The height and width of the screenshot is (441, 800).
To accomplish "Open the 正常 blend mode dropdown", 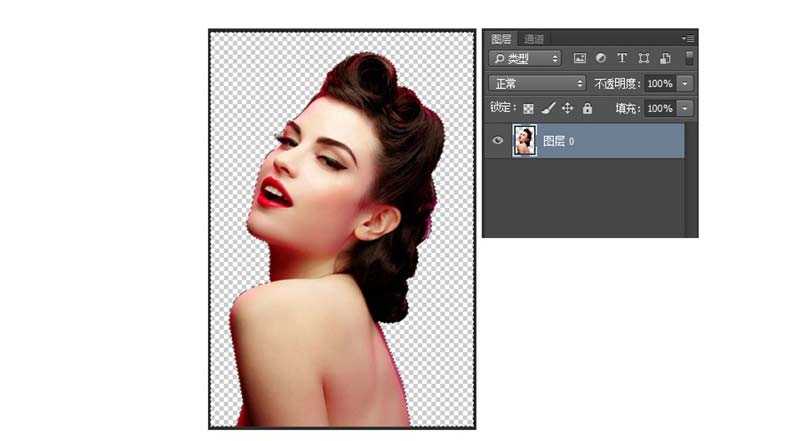I will 537,83.
